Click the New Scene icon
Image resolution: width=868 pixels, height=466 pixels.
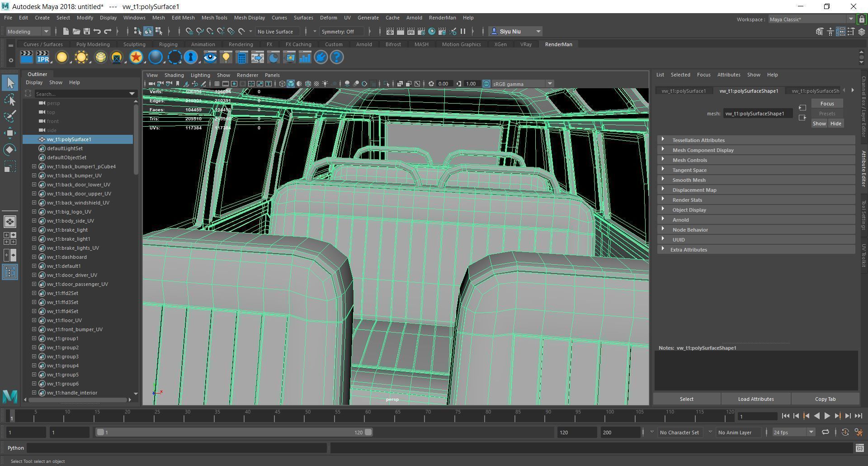click(66, 31)
